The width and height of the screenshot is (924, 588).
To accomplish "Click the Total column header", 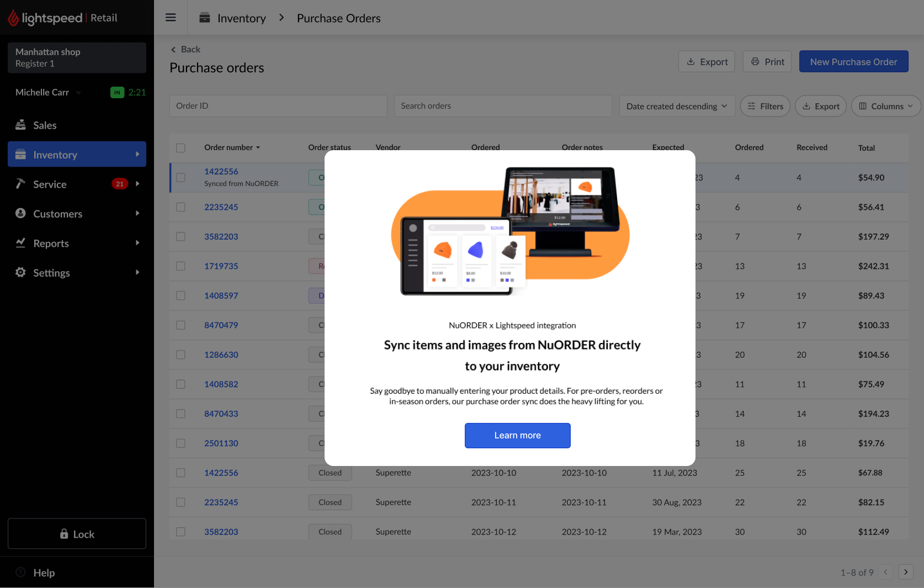I will 866,148.
